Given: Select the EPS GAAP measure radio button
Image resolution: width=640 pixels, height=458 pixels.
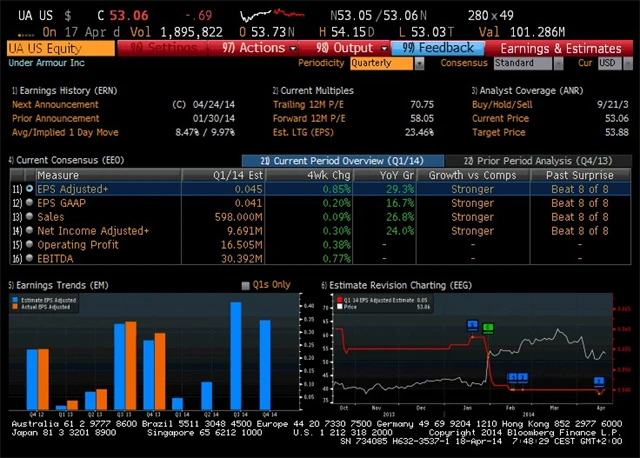Looking at the screenshot, I should coord(29,202).
